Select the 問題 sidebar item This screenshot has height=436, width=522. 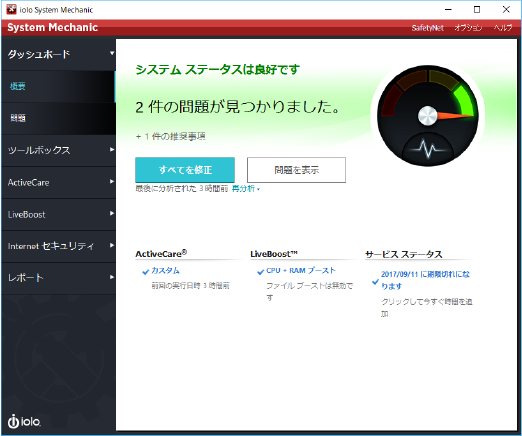[58, 118]
